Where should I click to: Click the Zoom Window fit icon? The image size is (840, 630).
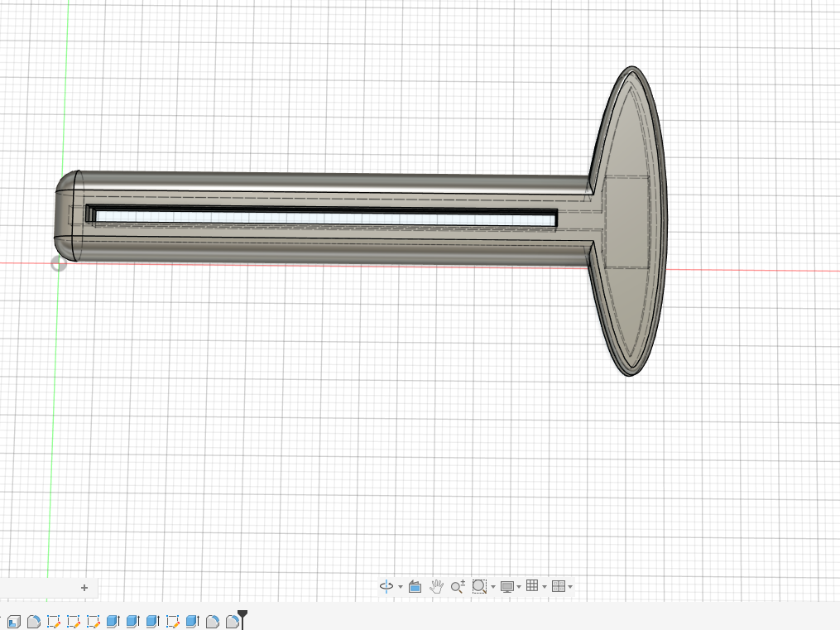[x=479, y=586]
